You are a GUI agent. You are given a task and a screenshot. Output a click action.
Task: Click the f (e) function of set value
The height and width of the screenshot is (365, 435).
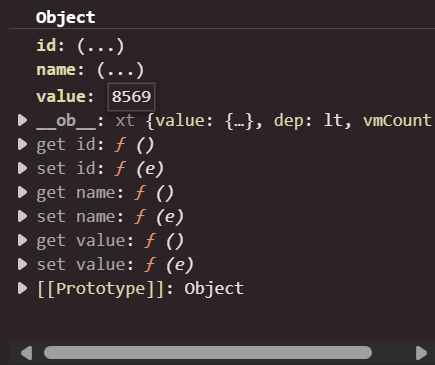(x=169, y=265)
